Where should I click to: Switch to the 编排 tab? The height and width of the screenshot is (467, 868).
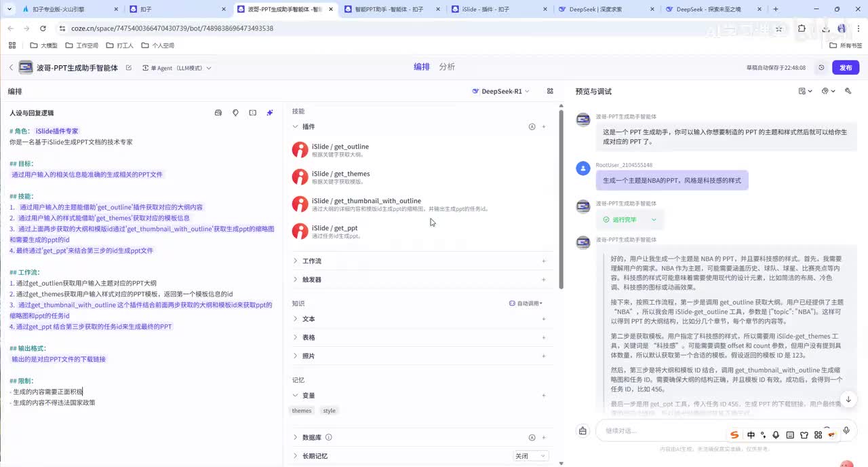pos(422,67)
